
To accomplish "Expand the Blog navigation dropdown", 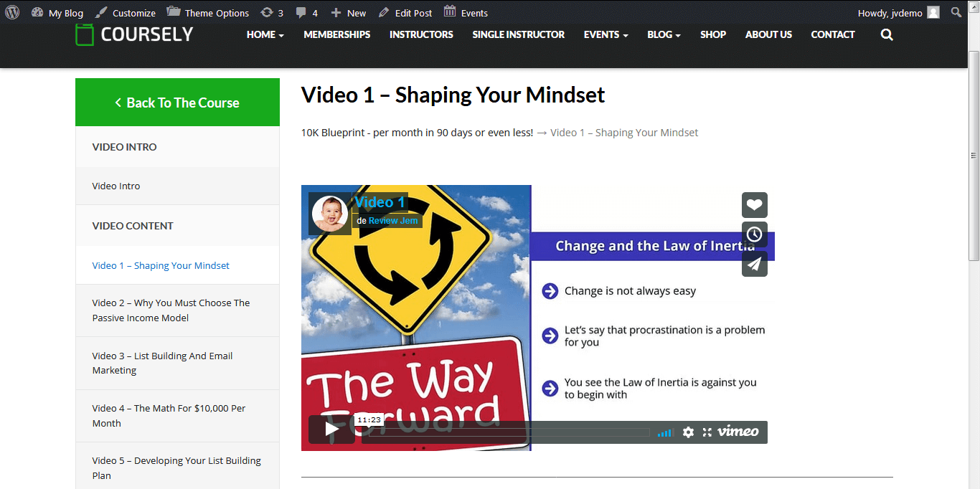I will 664,34.
